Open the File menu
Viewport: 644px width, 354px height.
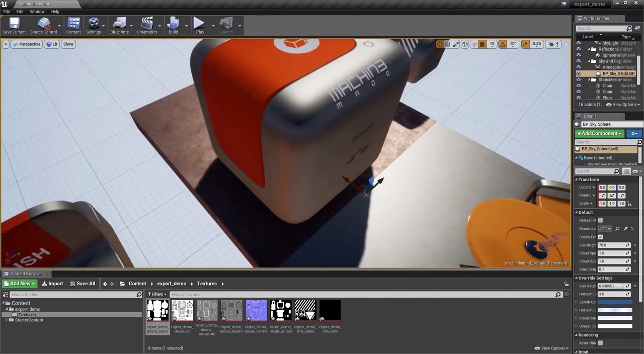(x=7, y=12)
